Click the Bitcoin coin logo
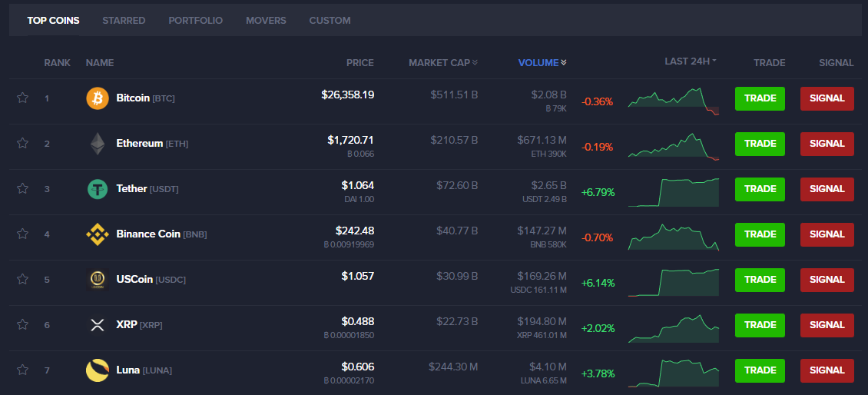The width and height of the screenshot is (868, 395). 98,98
